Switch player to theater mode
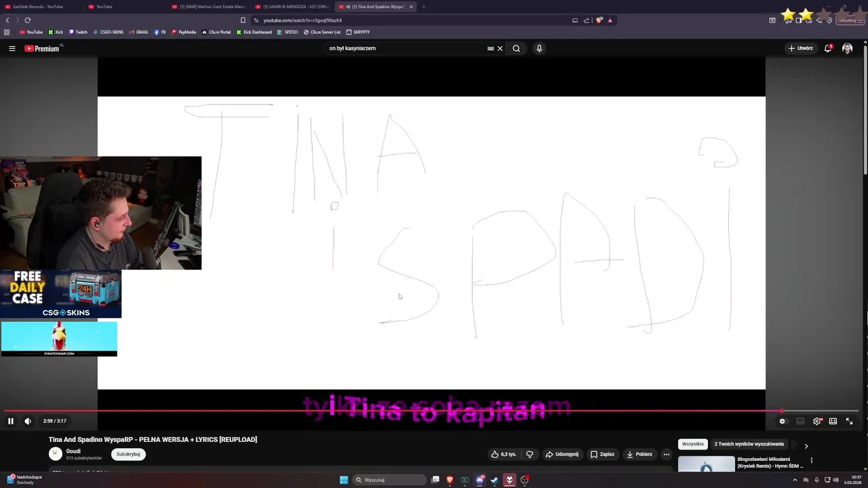The height and width of the screenshot is (488, 868). tap(833, 421)
